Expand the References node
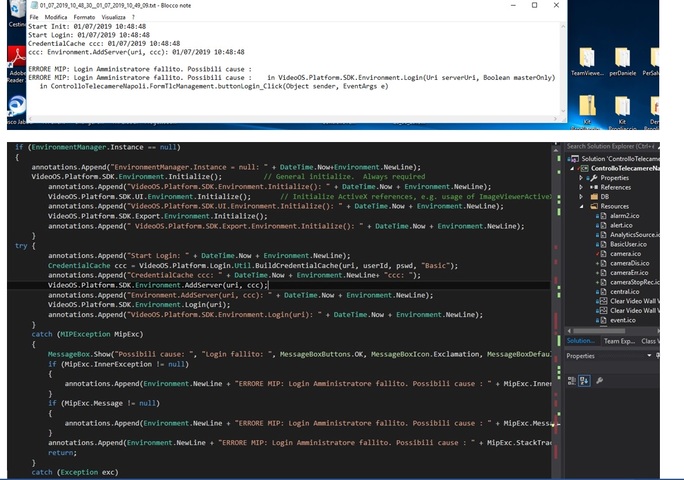The width and height of the screenshot is (684, 480). (x=581, y=187)
